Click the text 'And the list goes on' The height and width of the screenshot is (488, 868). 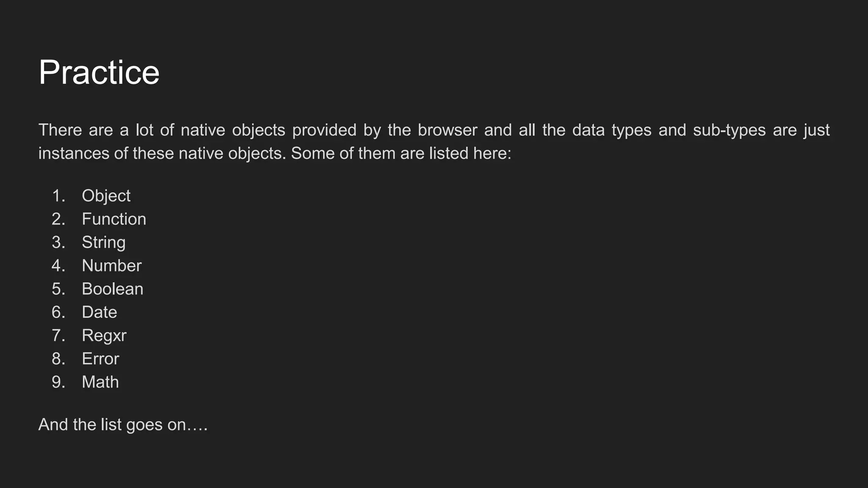pyautogui.click(x=123, y=424)
